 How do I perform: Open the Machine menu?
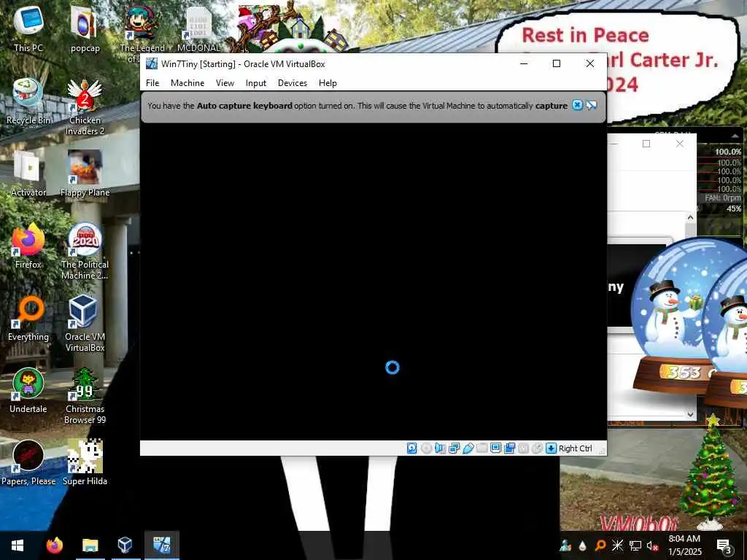[187, 83]
